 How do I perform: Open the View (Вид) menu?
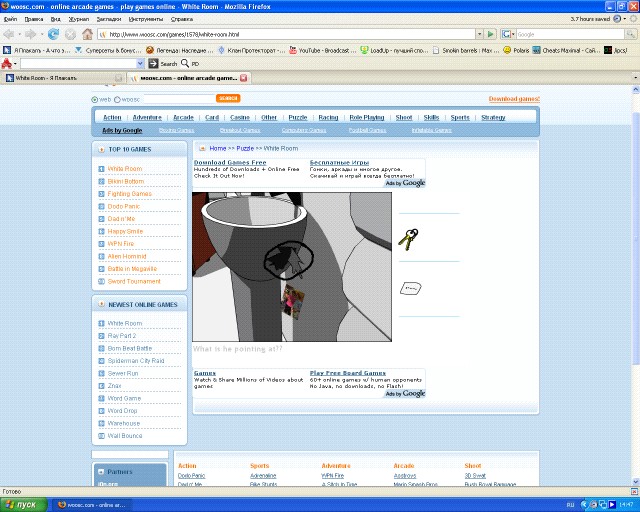coord(56,19)
